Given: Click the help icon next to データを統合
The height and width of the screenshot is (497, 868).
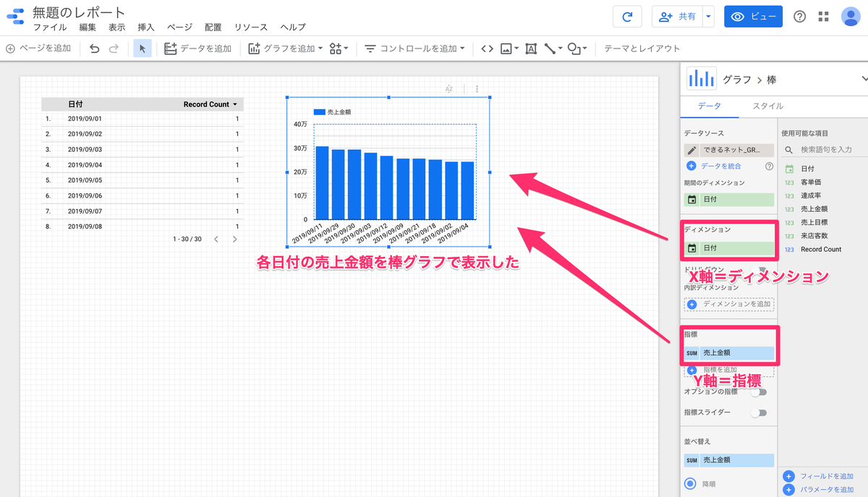Looking at the screenshot, I should point(770,166).
